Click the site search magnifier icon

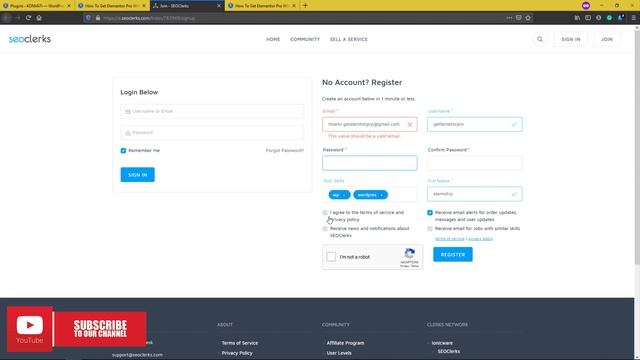540,39
